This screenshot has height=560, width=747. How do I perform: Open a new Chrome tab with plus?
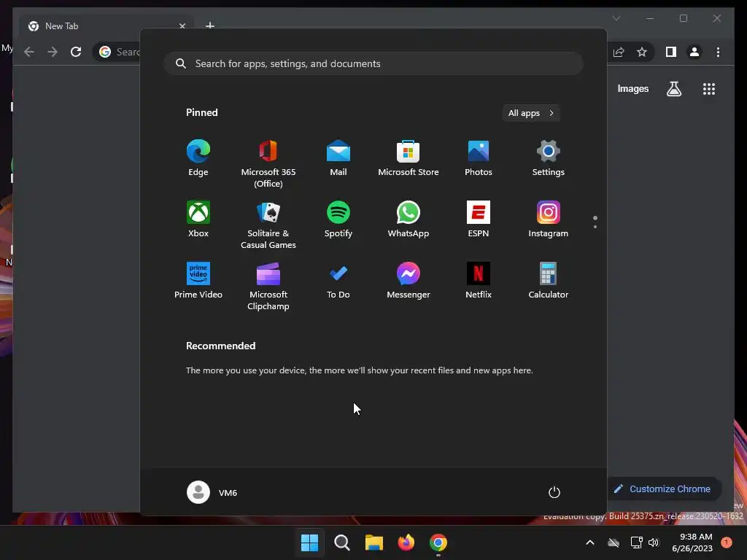[x=209, y=26]
